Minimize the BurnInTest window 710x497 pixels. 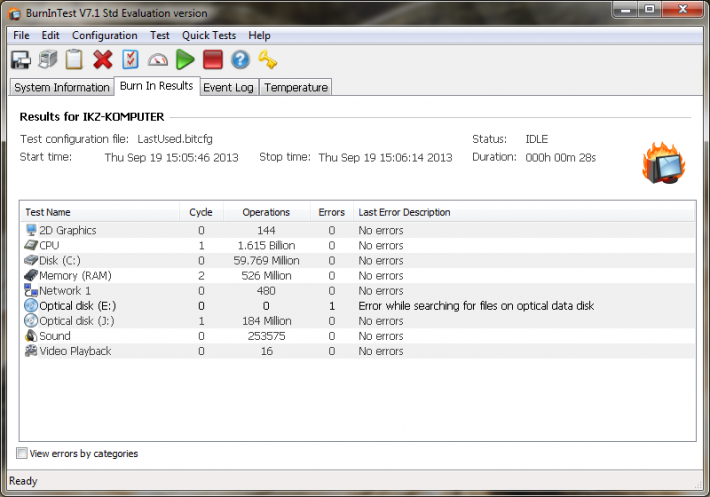point(626,10)
